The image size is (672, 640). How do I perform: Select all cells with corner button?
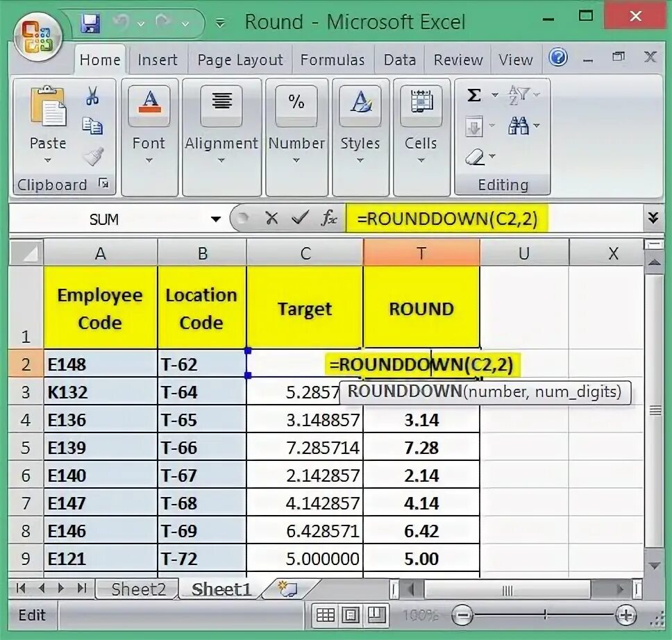point(26,253)
